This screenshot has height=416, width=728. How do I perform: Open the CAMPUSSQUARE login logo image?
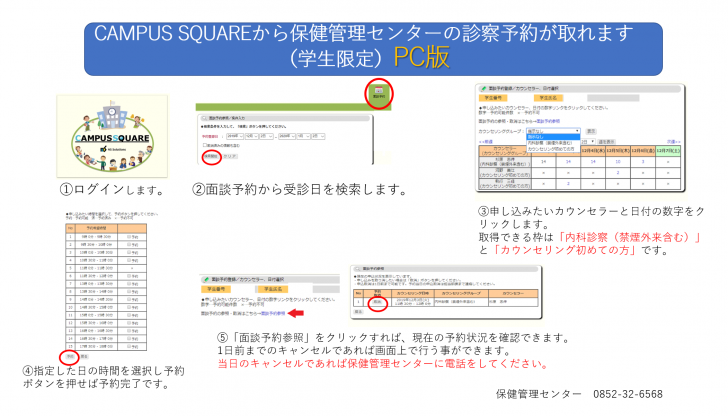(x=112, y=136)
